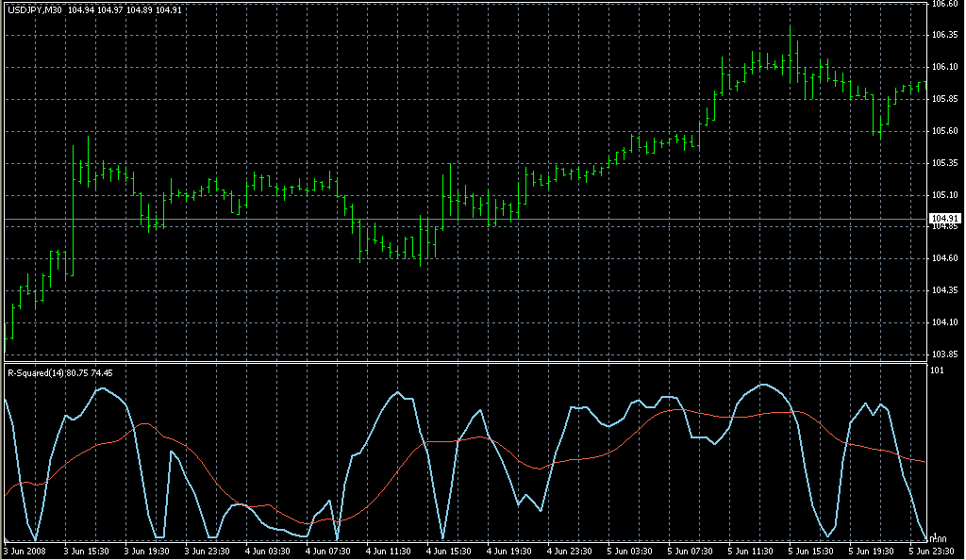This screenshot has height=560, width=966.
Task: Click the OHLC values 104.94 104.97 104.89 104.91
Action: (x=125, y=10)
